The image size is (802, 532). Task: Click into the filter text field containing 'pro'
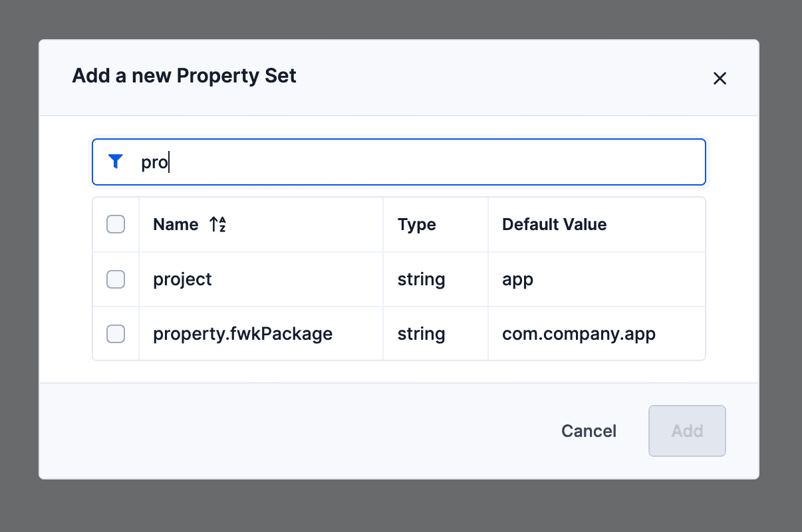click(398, 162)
